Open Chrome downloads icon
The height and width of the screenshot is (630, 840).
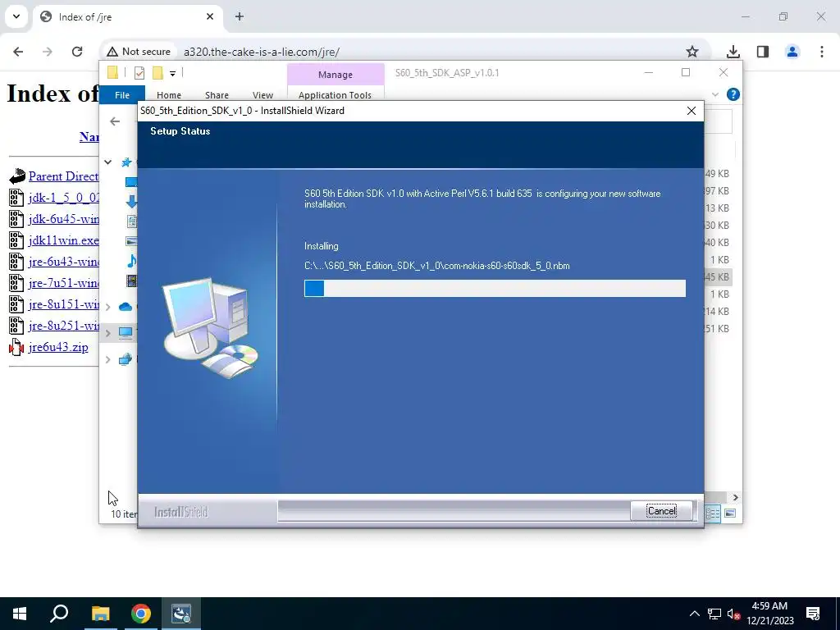pyautogui.click(x=733, y=52)
